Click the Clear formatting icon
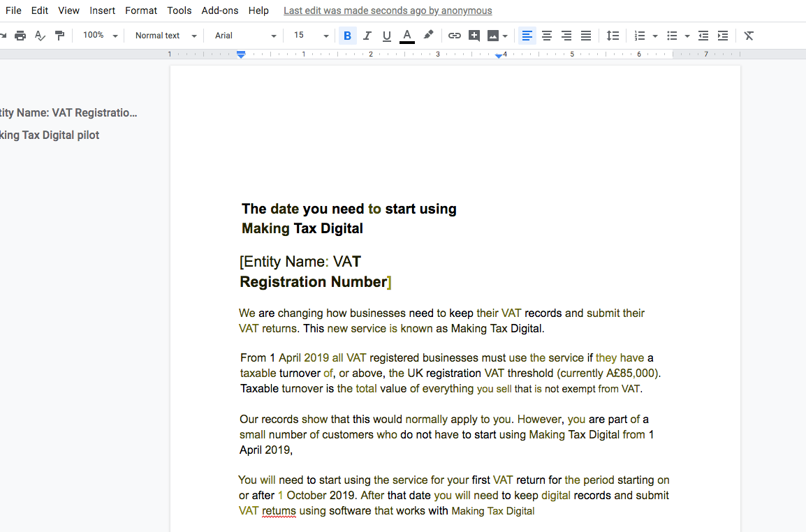The height and width of the screenshot is (532, 806). (749, 36)
